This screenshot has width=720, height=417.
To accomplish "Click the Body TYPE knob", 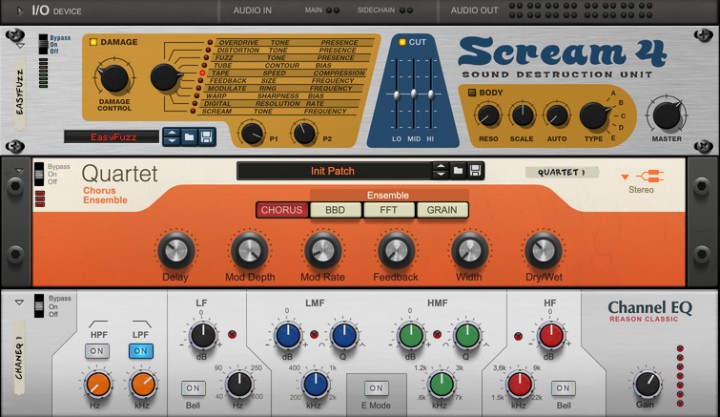I will [594, 116].
